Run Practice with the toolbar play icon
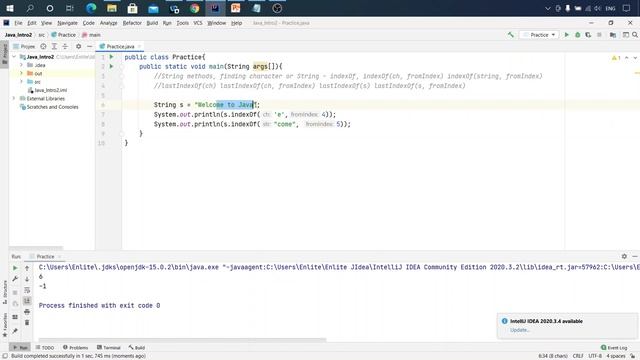640x360 pixels. (567, 35)
